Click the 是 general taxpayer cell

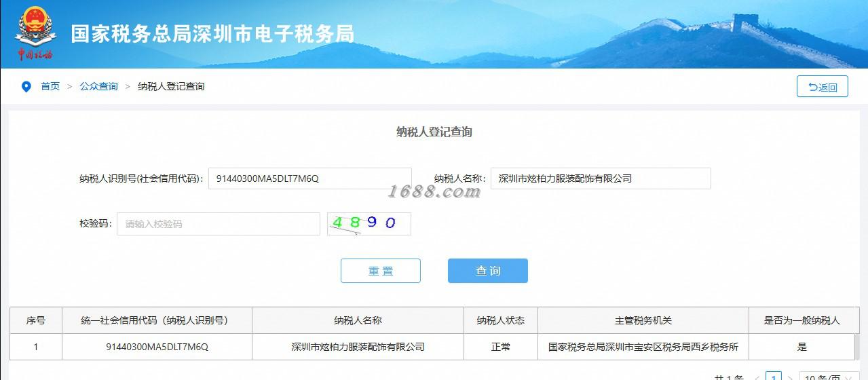(802, 347)
